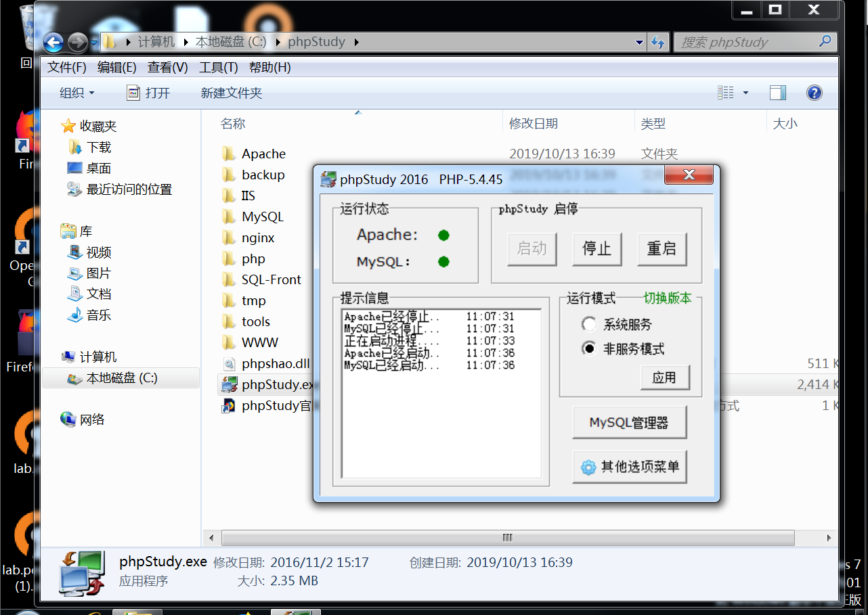Open the 帮助(H) menu
Viewport: 868px width, 615px height.
270,68
